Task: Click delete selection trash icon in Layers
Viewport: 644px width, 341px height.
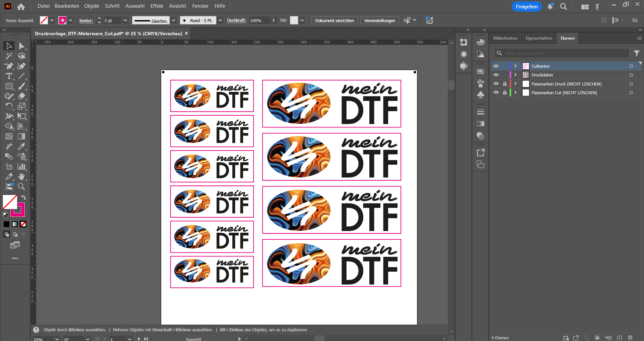Action: coord(630,338)
